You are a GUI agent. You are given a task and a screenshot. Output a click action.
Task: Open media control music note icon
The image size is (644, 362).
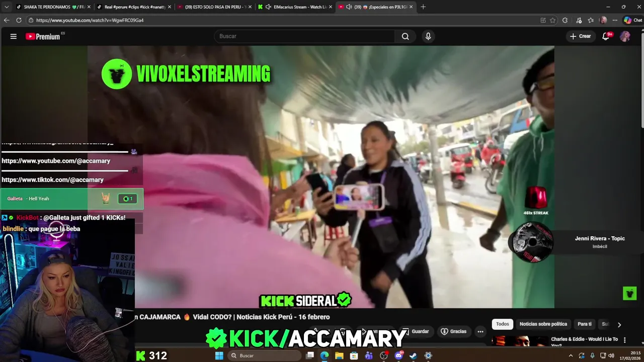(579, 20)
